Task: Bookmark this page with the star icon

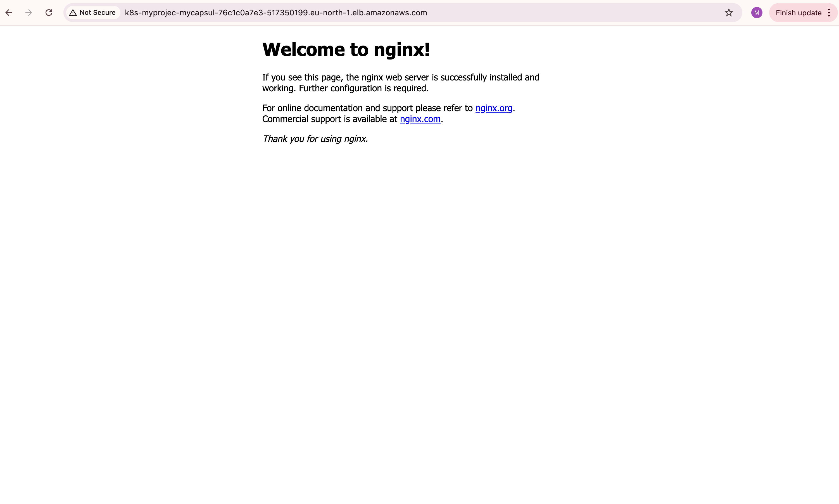Action: 729,13
